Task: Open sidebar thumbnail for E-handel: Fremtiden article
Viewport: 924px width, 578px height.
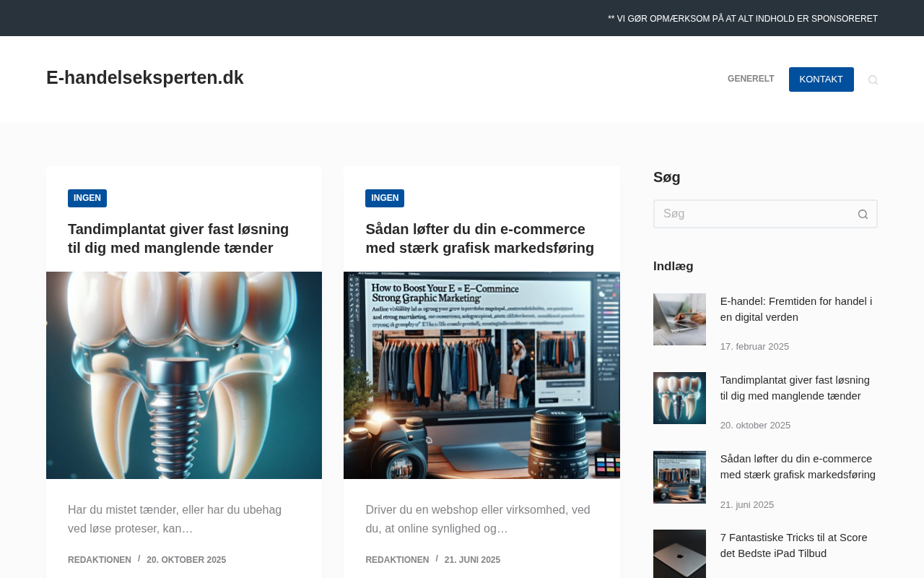Action: point(679,319)
